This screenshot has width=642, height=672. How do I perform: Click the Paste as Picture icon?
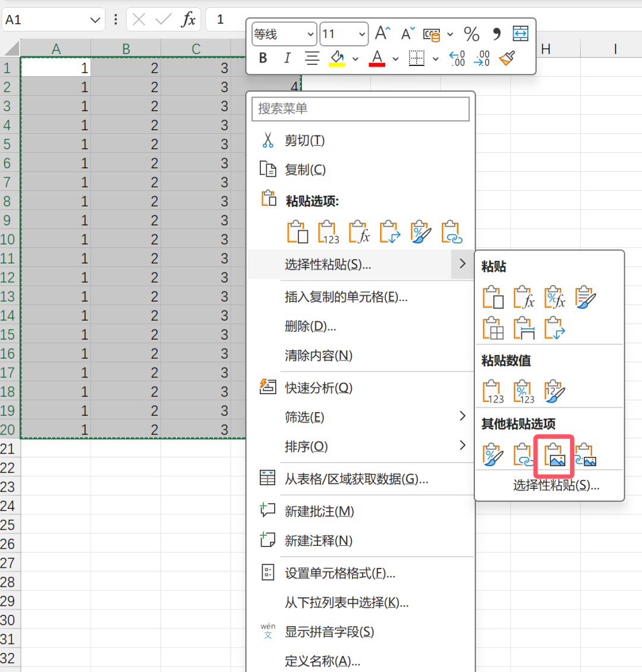tap(555, 455)
